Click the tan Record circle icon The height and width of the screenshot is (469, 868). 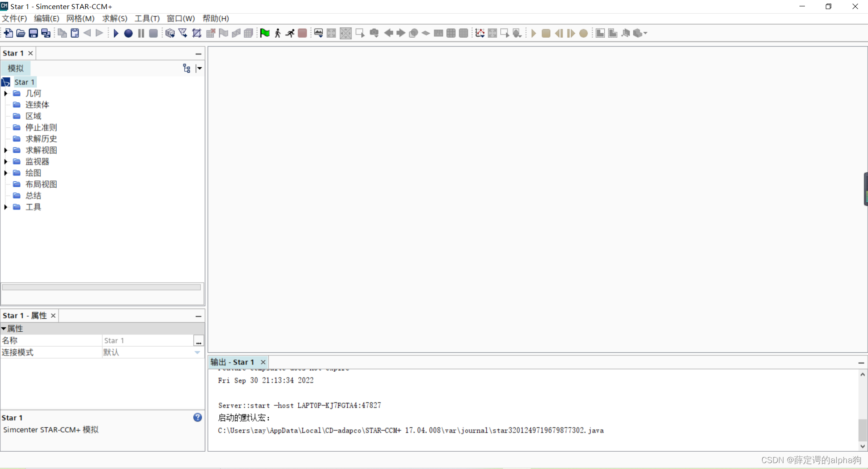click(x=584, y=33)
